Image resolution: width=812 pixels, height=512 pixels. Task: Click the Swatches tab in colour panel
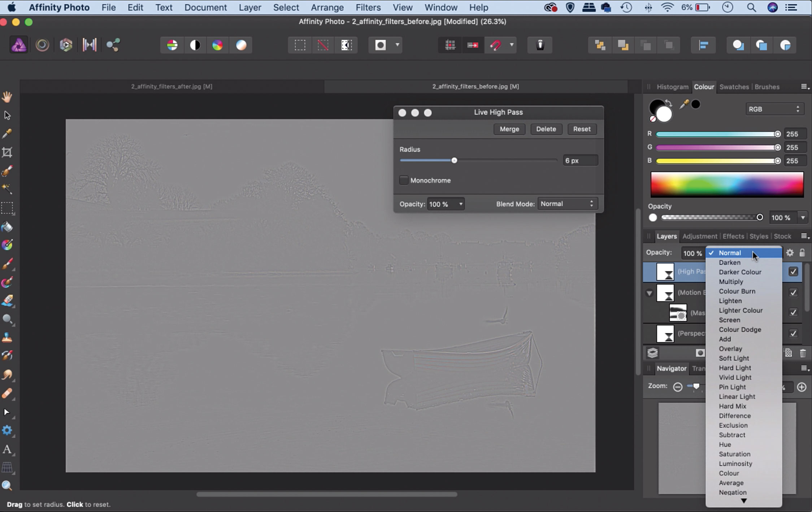tap(734, 87)
